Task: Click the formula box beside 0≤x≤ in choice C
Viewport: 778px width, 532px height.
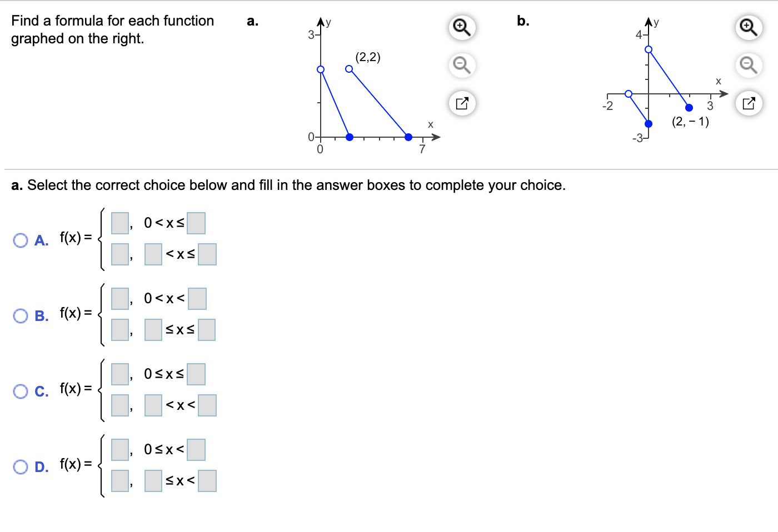Action: pyautogui.click(x=119, y=374)
